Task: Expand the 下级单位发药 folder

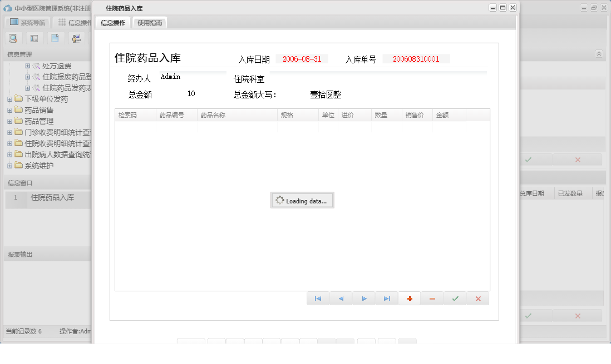Action: tap(9, 98)
